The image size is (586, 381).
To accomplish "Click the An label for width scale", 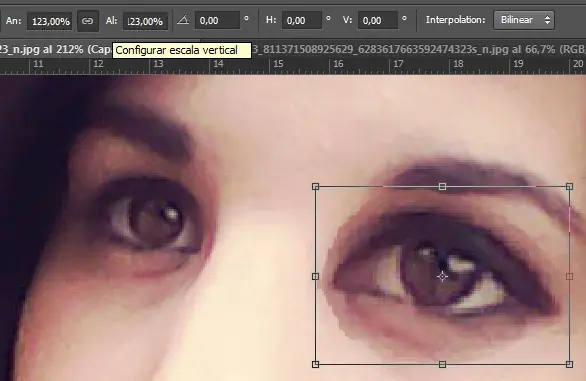I will 13,21.
